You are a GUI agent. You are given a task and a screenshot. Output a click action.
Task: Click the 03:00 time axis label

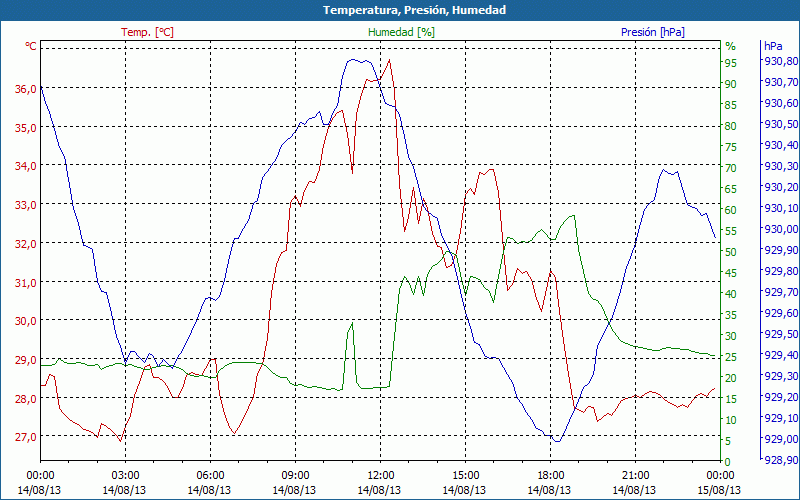[126, 476]
